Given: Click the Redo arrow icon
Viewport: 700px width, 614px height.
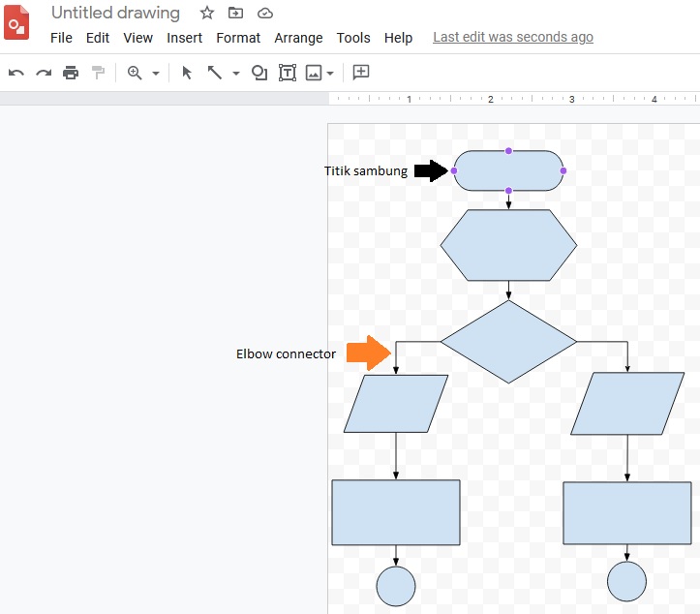Looking at the screenshot, I should 44,73.
